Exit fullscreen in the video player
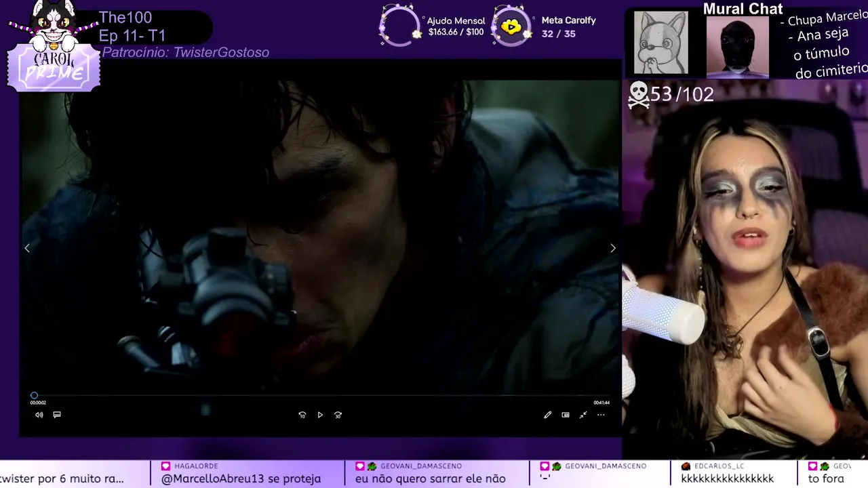The width and height of the screenshot is (868, 488). [583, 415]
